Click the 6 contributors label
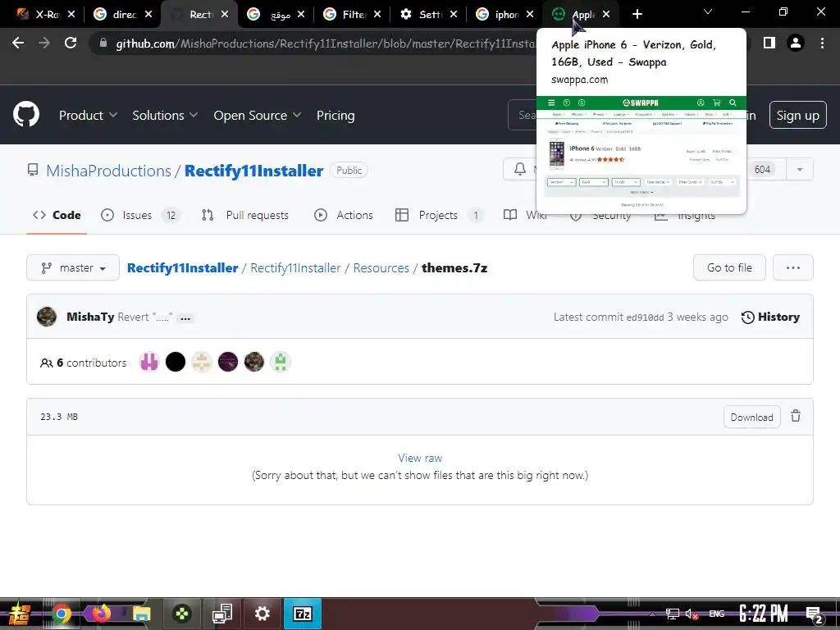The width and height of the screenshot is (840, 630). pos(84,363)
